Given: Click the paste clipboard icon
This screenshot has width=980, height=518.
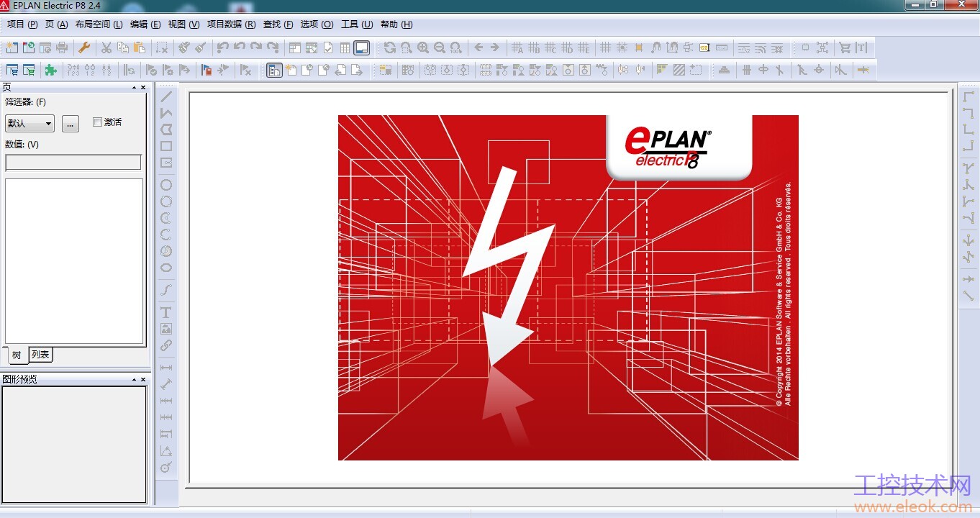Looking at the screenshot, I should click(140, 47).
